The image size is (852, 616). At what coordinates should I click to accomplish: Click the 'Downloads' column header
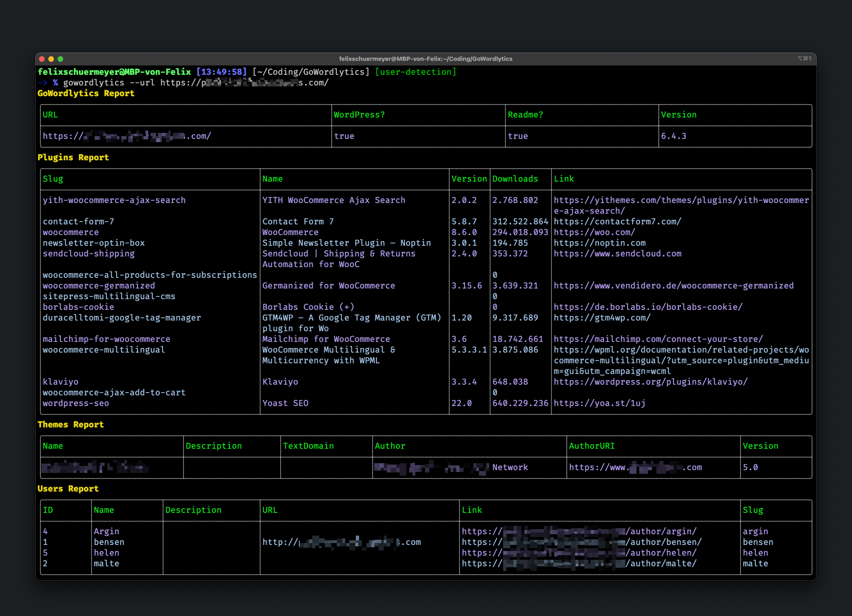pos(515,179)
